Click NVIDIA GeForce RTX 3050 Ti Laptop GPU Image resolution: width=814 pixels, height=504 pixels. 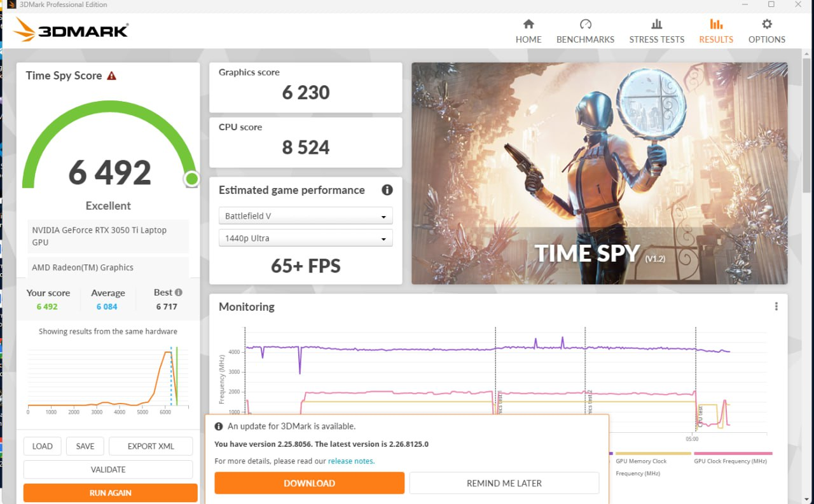pos(109,236)
